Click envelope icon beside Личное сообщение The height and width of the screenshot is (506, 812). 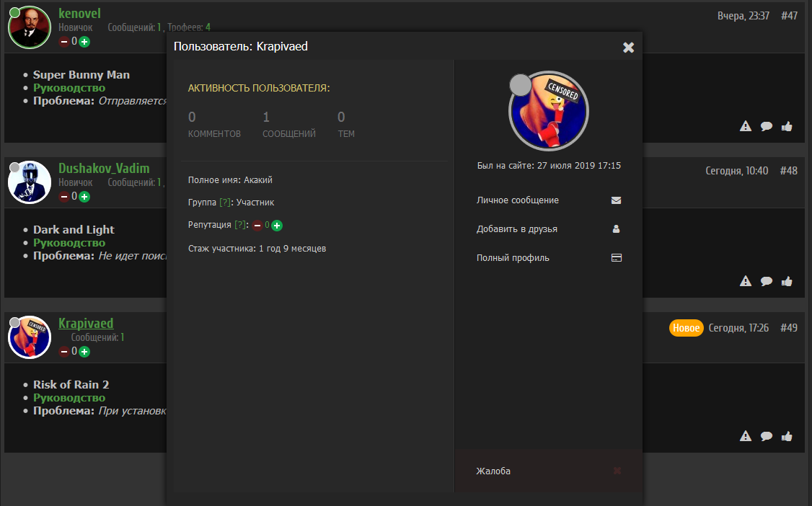pos(616,200)
